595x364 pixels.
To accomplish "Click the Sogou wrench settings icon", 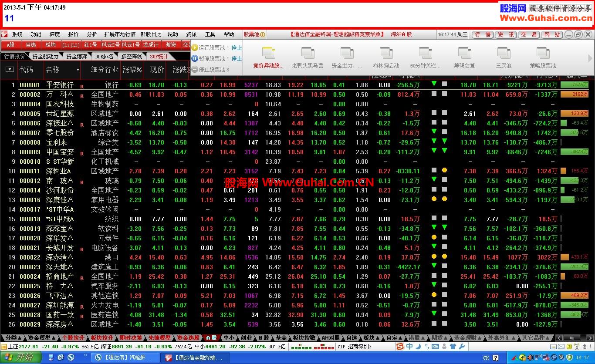I will click(x=462, y=347).
